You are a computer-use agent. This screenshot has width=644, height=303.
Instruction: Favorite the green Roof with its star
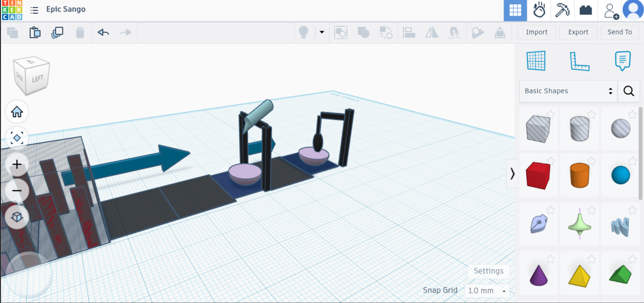(x=632, y=259)
